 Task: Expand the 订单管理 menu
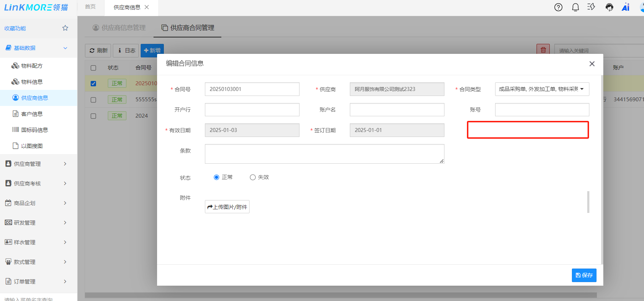(65, 281)
